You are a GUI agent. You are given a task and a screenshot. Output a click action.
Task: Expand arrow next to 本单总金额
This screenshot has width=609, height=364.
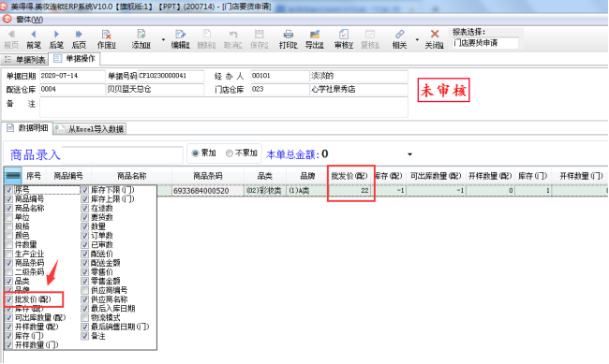pyautogui.click(x=409, y=154)
